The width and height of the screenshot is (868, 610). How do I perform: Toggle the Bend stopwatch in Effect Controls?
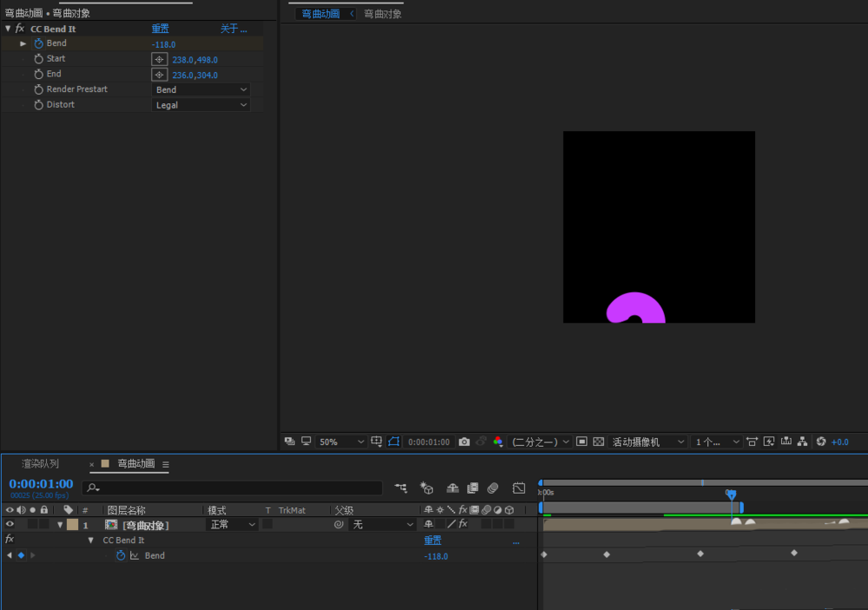[x=38, y=43]
